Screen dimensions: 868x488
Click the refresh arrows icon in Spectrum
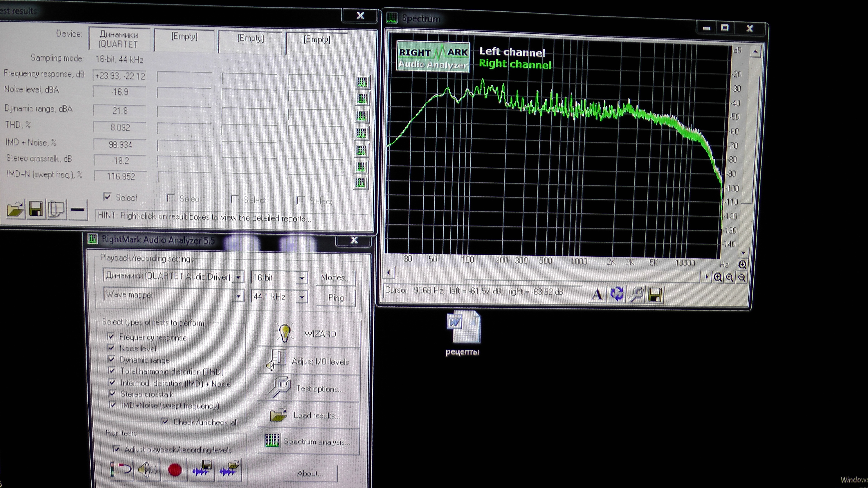[x=617, y=294]
